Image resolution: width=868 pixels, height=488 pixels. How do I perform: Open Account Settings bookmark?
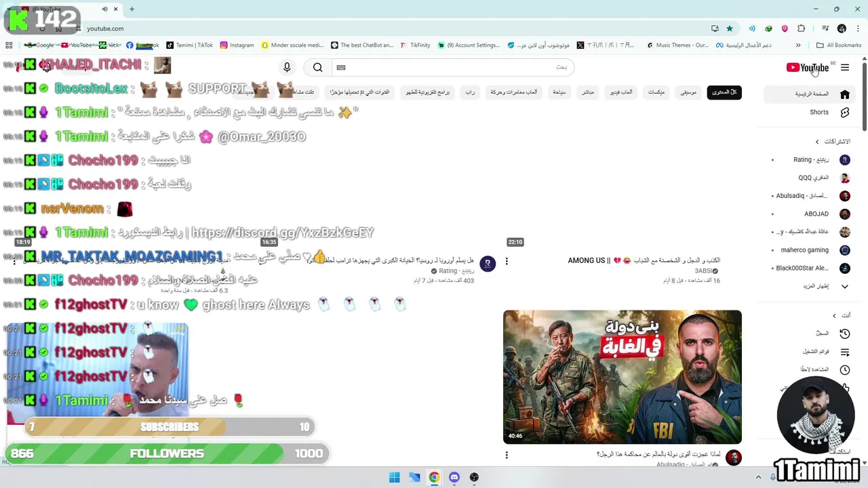pos(469,45)
